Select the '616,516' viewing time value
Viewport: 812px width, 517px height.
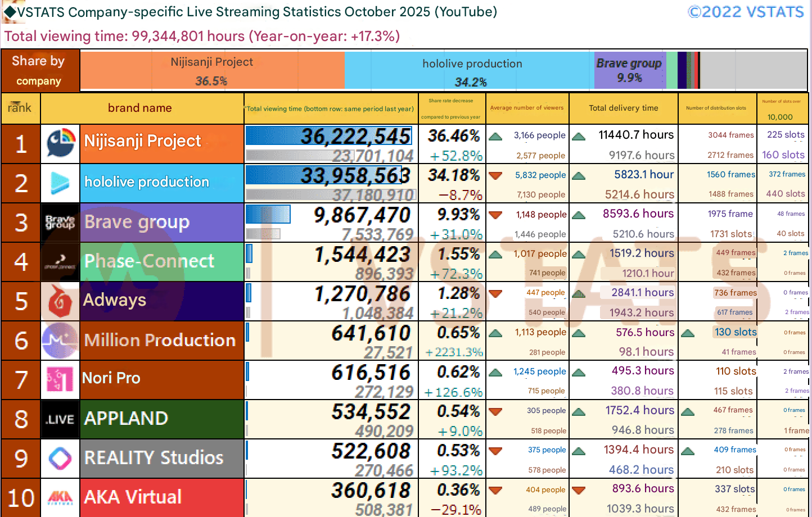coord(371,373)
